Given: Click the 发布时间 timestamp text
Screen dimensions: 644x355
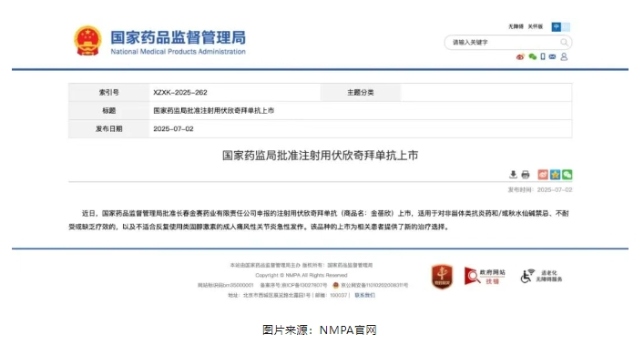Looking at the screenshot, I should (x=540, y=190).
